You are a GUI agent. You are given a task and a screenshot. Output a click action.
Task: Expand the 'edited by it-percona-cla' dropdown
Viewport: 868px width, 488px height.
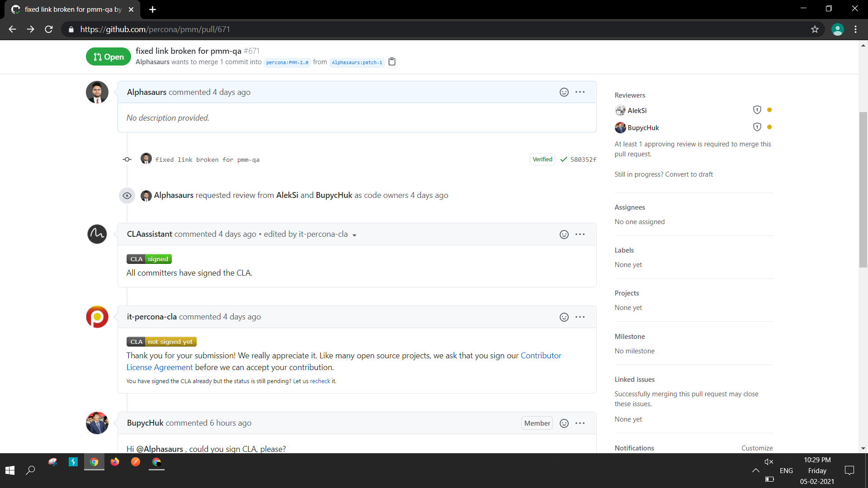click(355, 235)
